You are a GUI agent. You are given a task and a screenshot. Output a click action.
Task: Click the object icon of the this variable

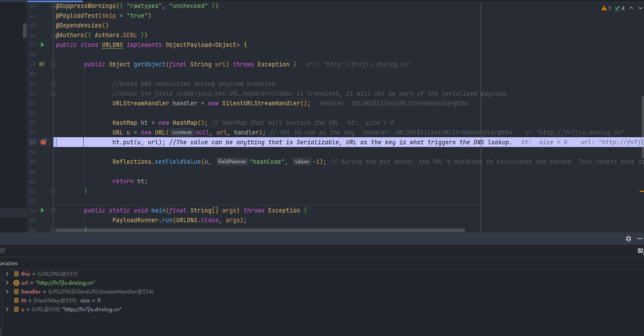coord(16,274)
